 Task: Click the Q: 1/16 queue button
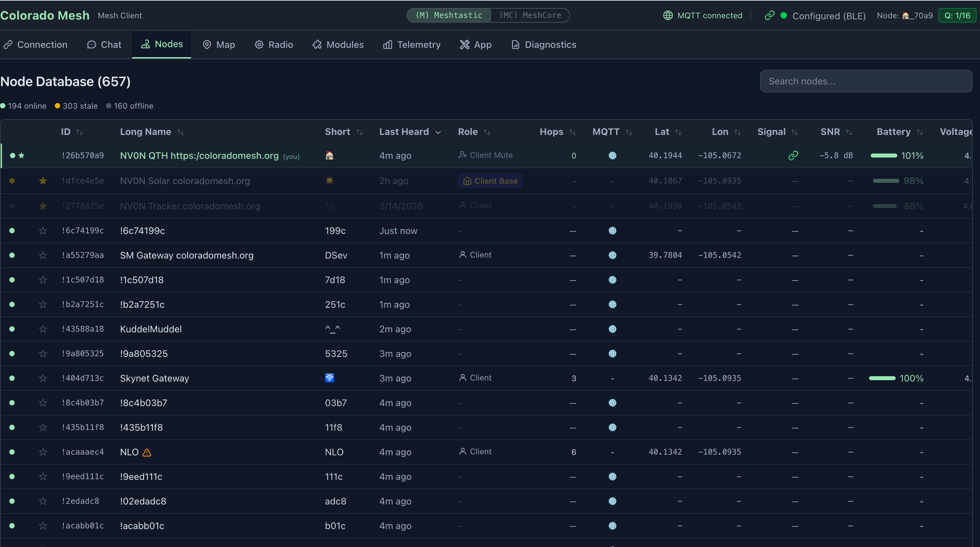coord(957,15)
